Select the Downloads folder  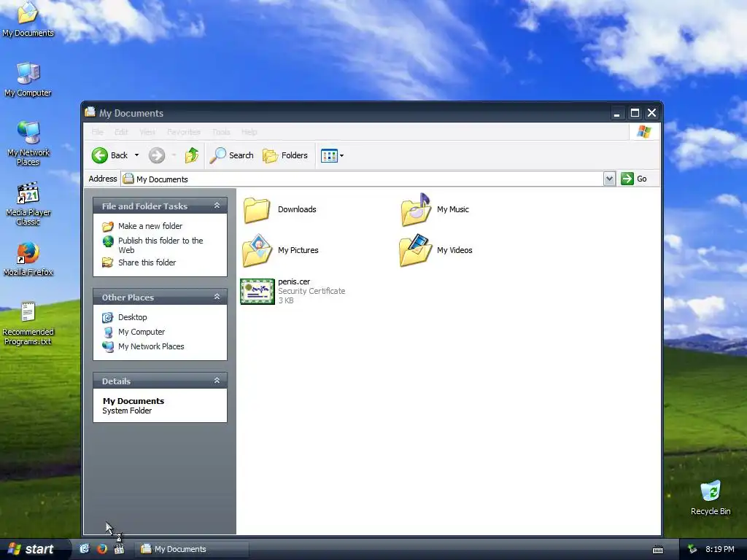point(279,209)
